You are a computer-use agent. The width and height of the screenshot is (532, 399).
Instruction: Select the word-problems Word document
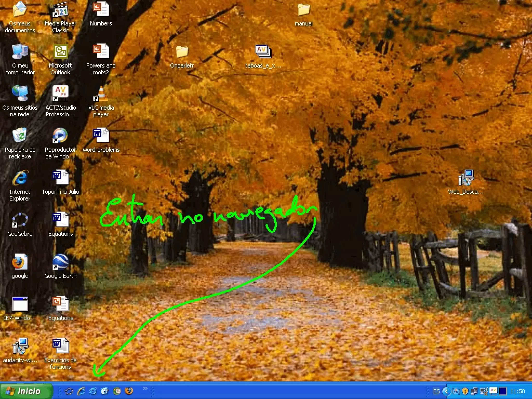click(x=101, y=136)
